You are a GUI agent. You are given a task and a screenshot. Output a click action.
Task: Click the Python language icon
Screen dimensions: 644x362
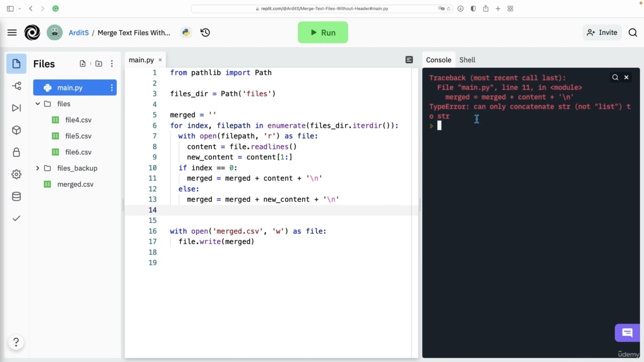186,33
